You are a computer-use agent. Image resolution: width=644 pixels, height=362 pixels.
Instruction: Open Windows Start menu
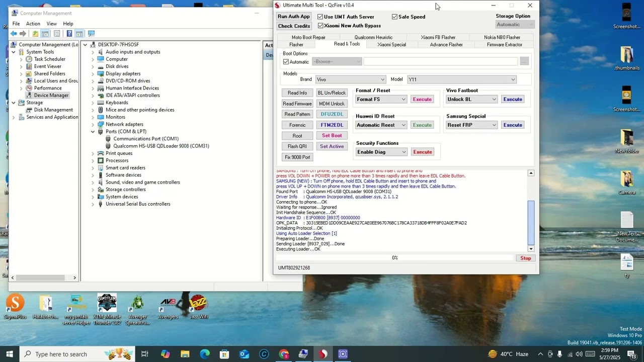(10, 354)
